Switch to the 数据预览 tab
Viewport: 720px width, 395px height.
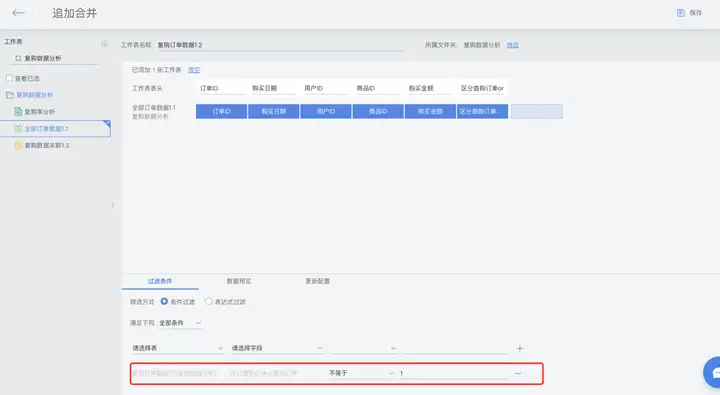[239, 281]
